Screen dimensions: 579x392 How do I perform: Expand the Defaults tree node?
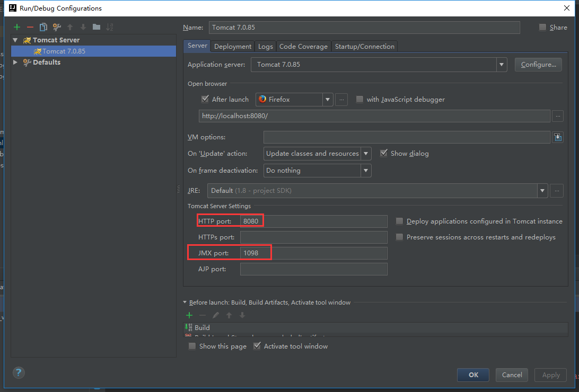15,63
